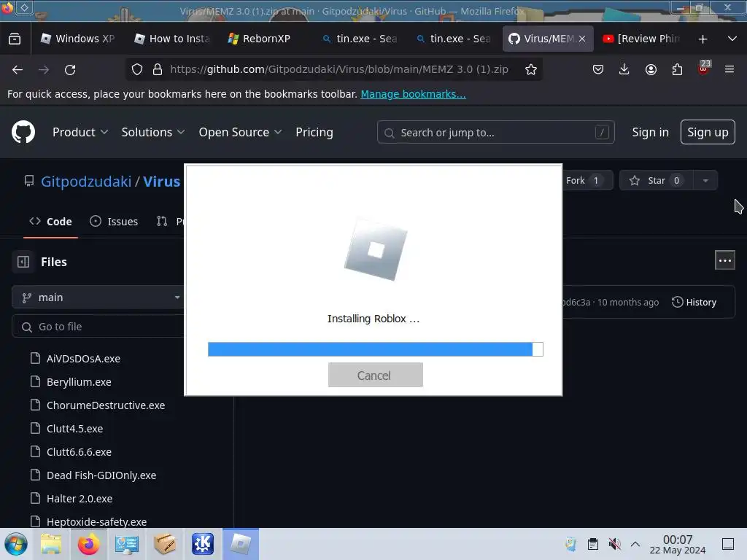Bookmark this page with the star icon
The height and width of the screenshot is (560, 747).
coord(531,69)
